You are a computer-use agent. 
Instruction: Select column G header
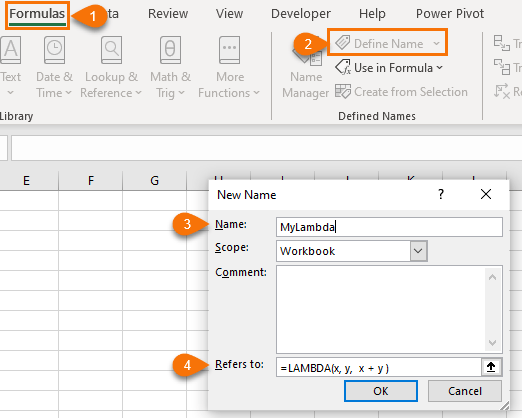pyautogui.click(x=154, y=181)
